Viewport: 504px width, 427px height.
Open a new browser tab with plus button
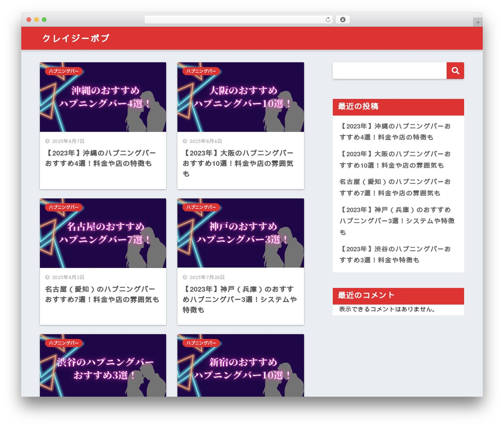tap(478, 22)
